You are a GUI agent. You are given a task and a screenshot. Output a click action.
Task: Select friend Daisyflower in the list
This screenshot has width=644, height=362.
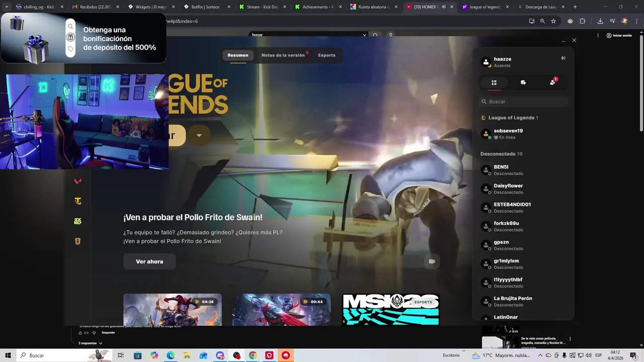coord(523,189)
